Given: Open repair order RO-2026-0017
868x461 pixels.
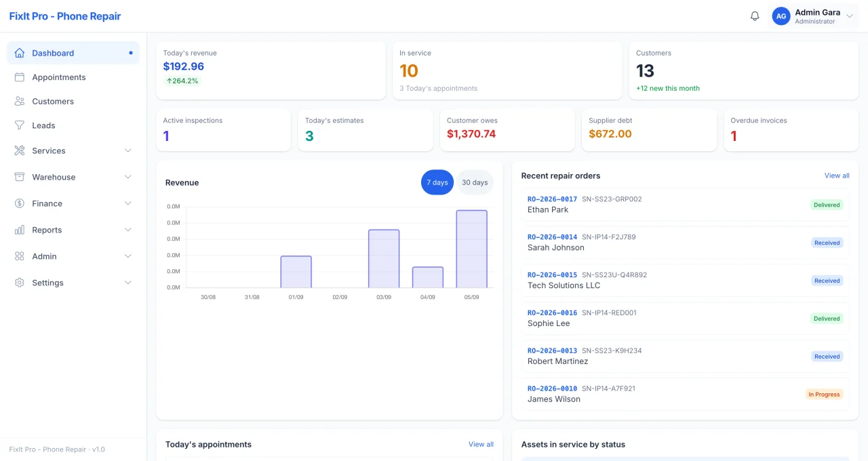Looking at the screenshot, I should click(x=552, y=199).
